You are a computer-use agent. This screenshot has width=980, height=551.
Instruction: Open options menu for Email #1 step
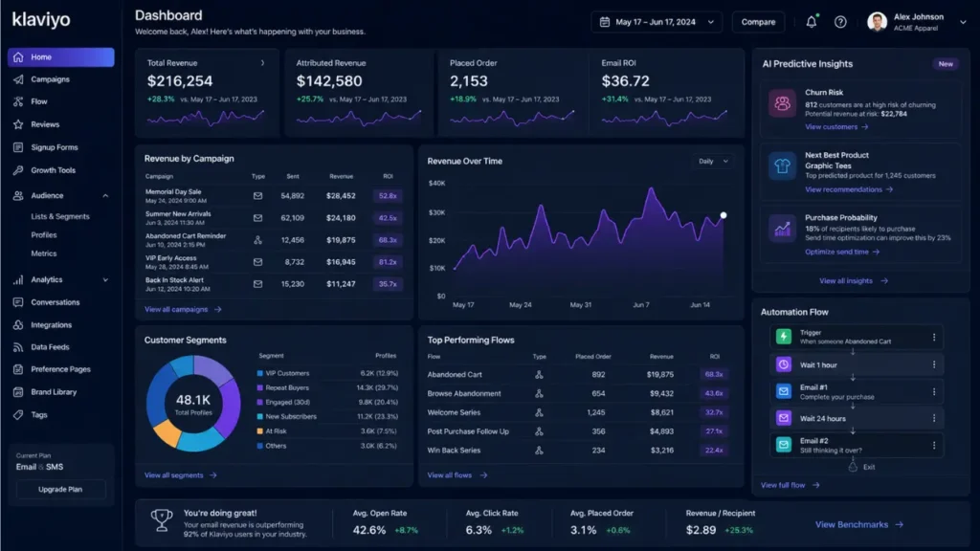(x=934, y=391)
